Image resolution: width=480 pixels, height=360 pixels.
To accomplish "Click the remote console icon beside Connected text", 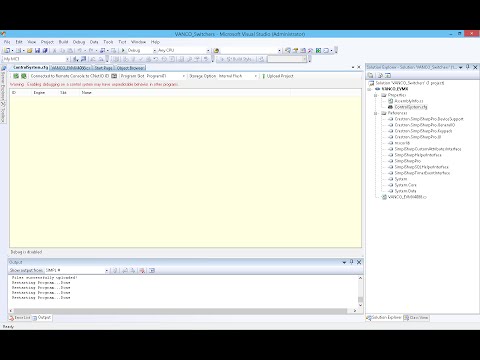I will tap(114, 76).
